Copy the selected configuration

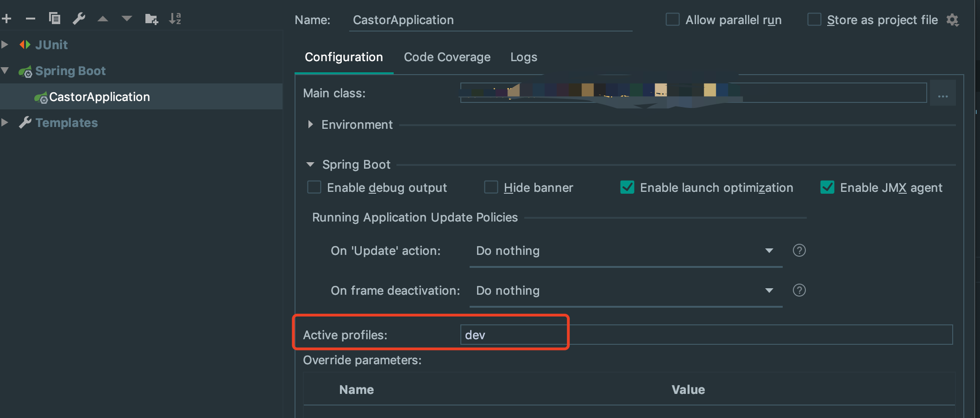click(55, 19)
